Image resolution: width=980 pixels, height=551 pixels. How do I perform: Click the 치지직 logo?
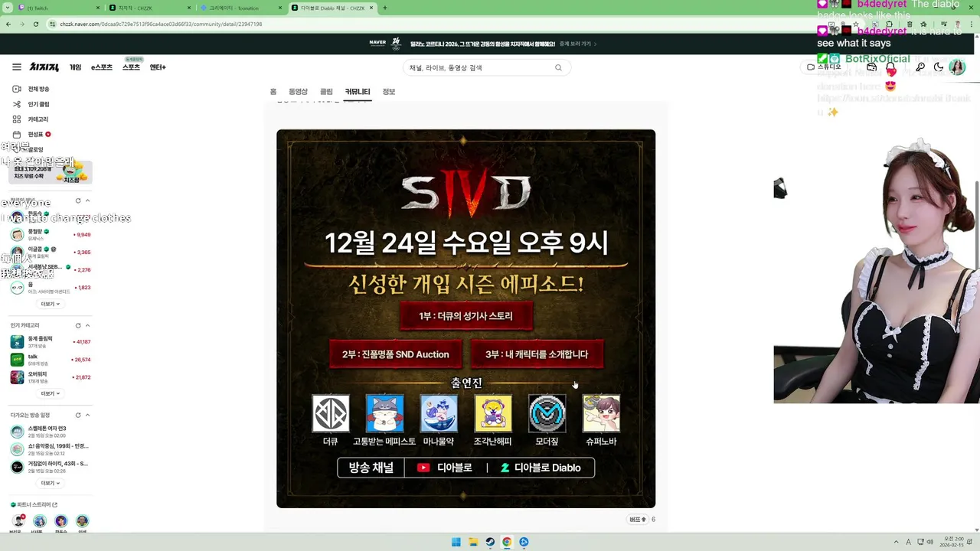(x=44, y=67)
